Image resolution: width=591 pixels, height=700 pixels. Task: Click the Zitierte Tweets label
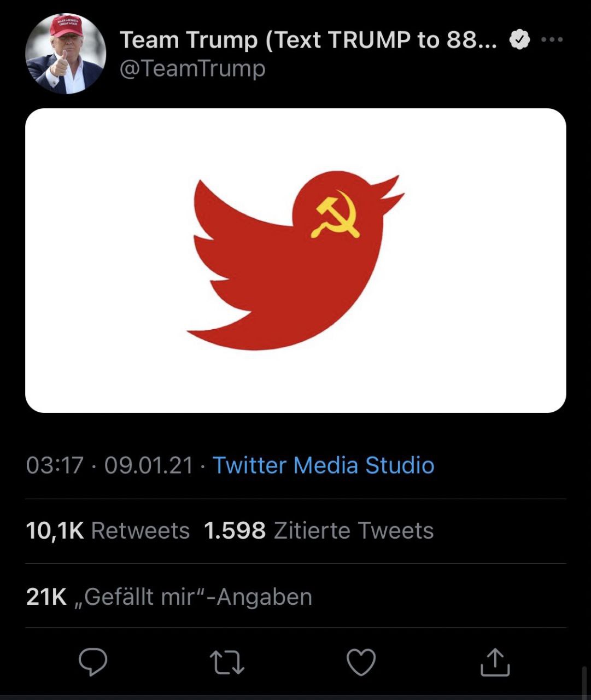coord(353,530)
